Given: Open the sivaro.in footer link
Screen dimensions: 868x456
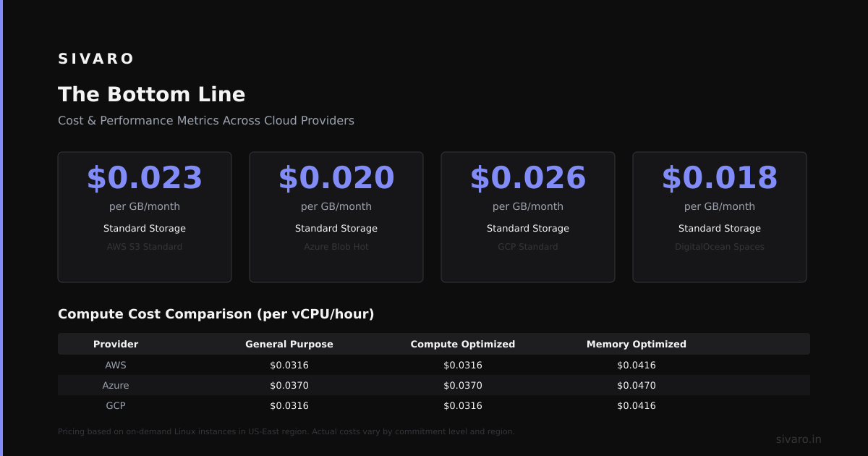Looking at the screenshot, I should pos(799,439).
